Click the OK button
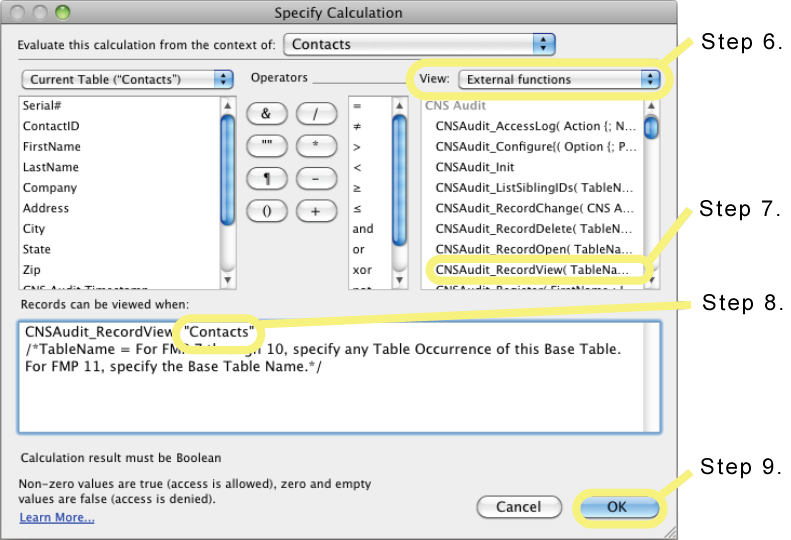This screenshot has width=791, height=540. 619,507
